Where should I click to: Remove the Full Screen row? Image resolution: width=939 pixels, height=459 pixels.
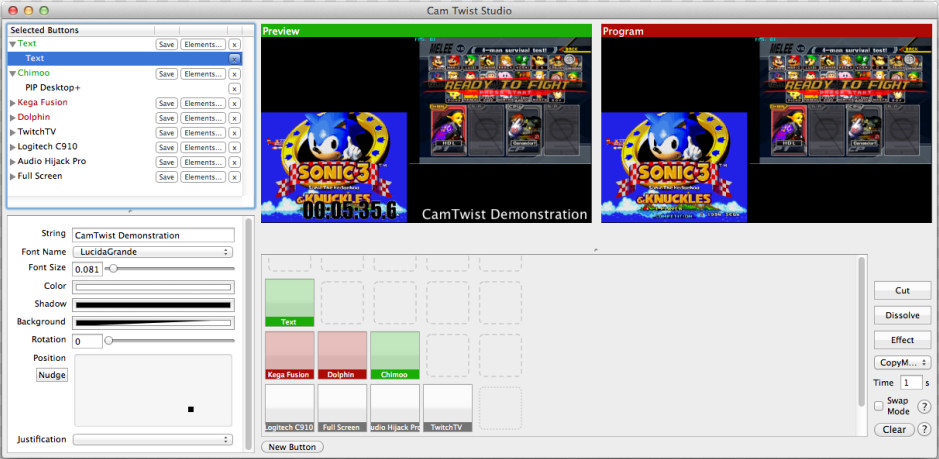(x=235, y=177)
